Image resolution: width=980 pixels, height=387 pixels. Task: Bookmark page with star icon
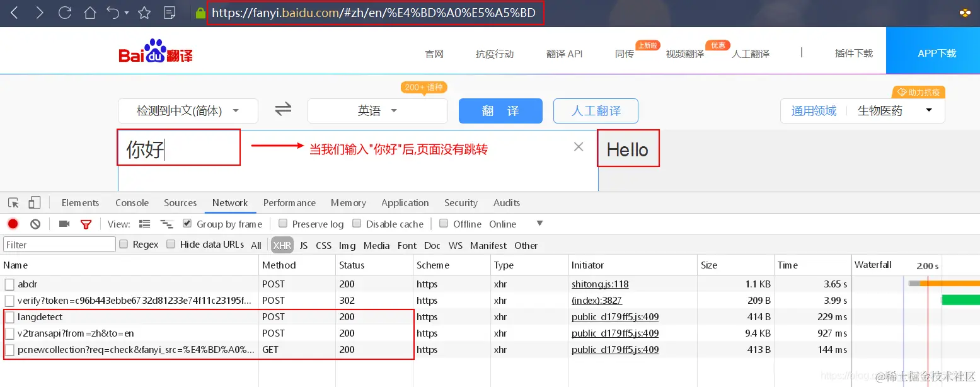pyautogui.click(x=144, y=13)
